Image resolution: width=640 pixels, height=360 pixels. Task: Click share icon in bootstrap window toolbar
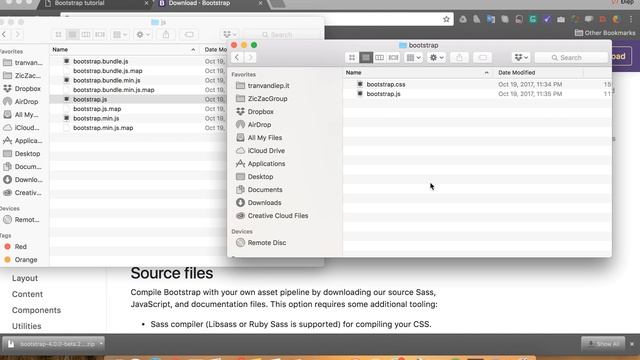click(460, 58)
